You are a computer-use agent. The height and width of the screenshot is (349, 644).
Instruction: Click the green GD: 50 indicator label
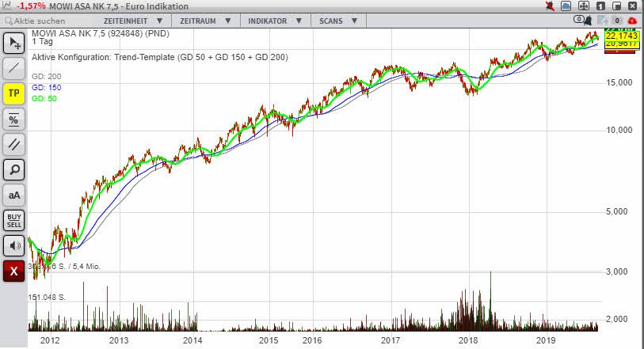point(44,98)
